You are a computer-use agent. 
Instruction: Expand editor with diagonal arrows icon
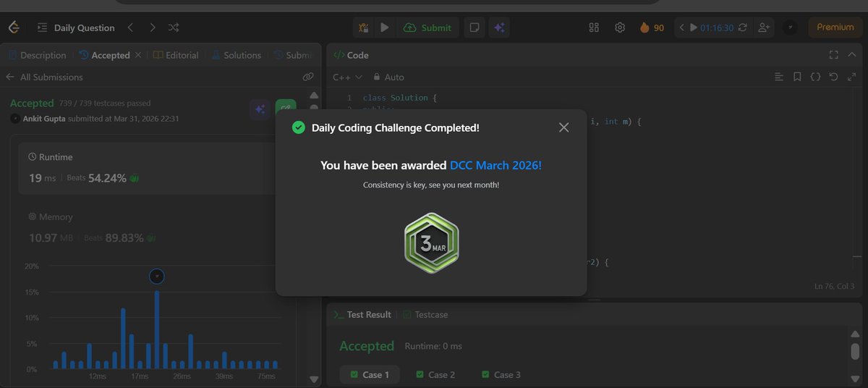point(851,77)
